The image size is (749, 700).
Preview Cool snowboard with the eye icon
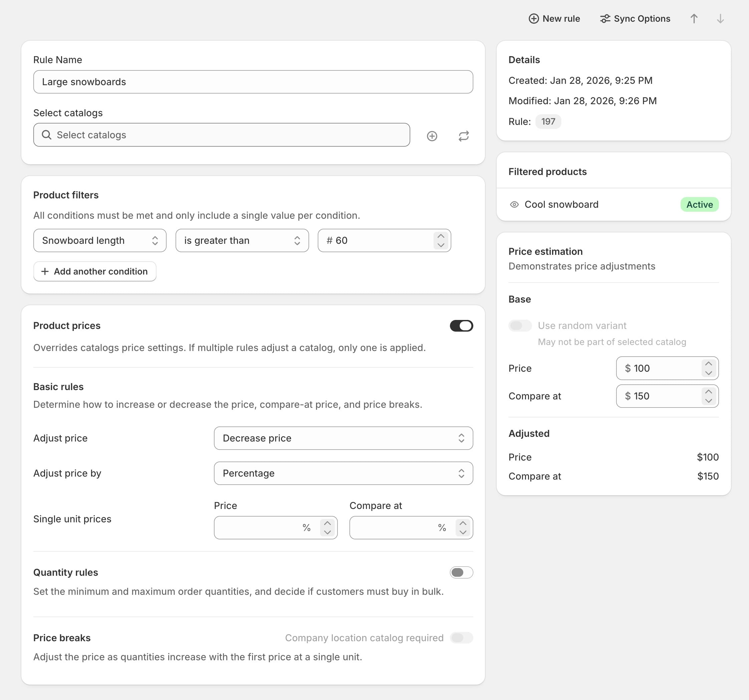tap(514, 204)
